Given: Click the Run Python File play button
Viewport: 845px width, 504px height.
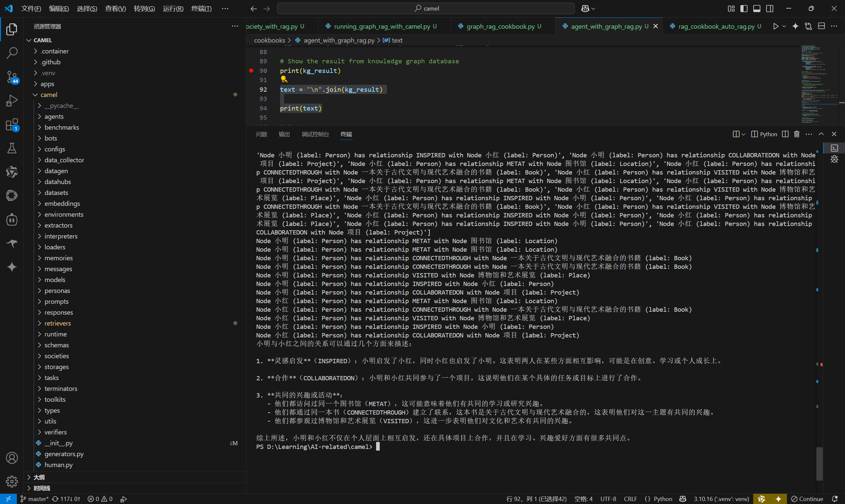Looking at the screenshot, I should coord(776,26).
